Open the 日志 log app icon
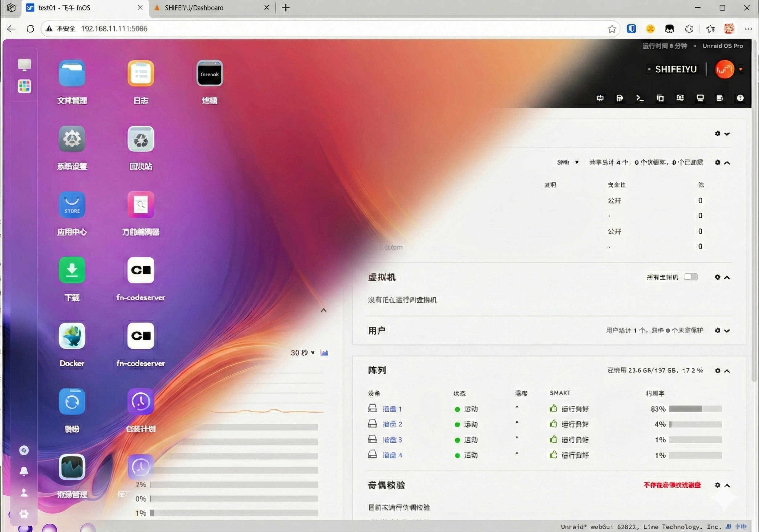 coord(140,74)
